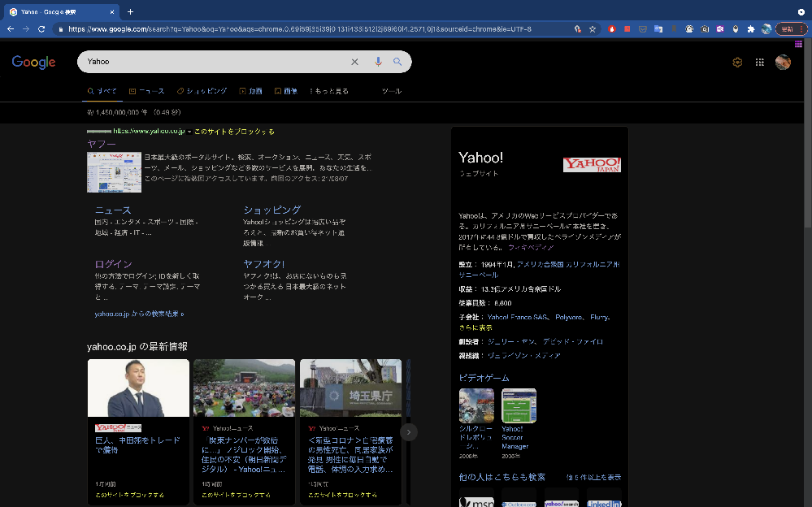Reload the page with the refresh icon
This screenshot has width=812, height=507.
[x=41, y=28]
